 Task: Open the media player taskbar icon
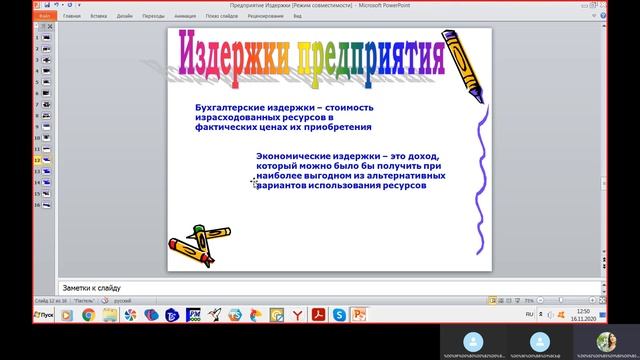click(67, 315)
